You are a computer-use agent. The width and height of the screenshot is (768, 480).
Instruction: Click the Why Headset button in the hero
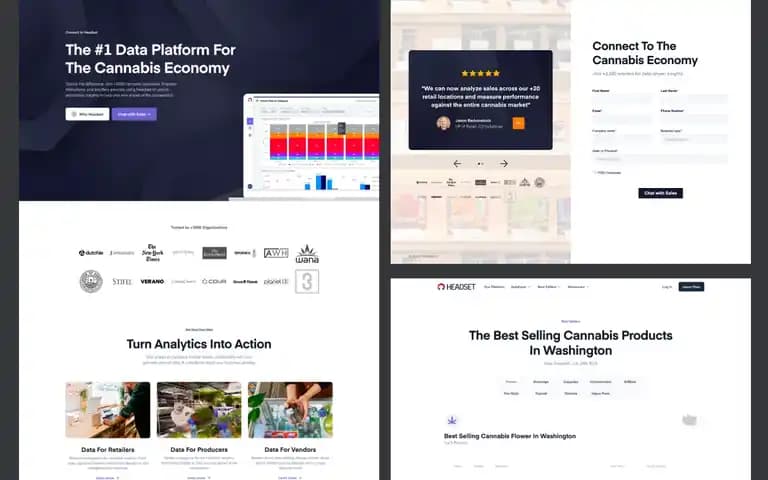coord(87,114)
